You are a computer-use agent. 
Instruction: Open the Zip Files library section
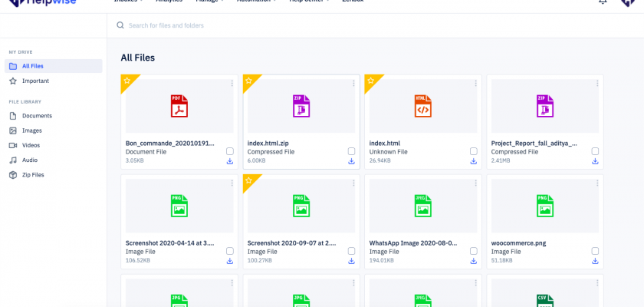click(33, 175)
